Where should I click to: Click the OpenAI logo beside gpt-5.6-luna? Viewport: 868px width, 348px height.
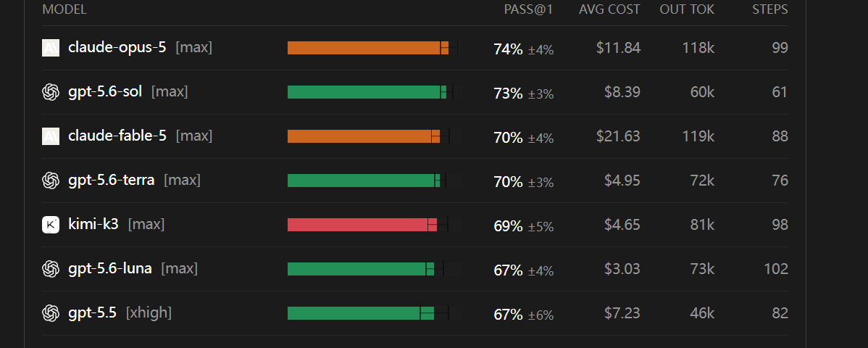(x=51, y=269)
